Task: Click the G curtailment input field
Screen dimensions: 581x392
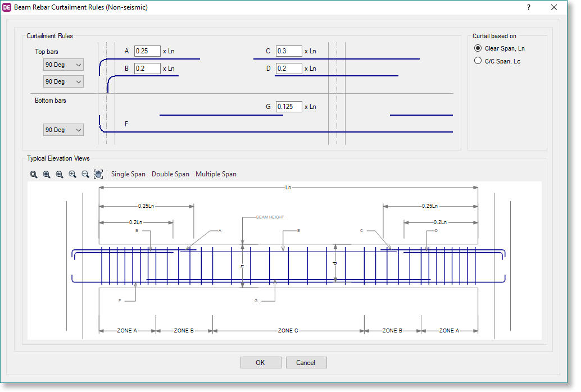Action: (289, 107)
